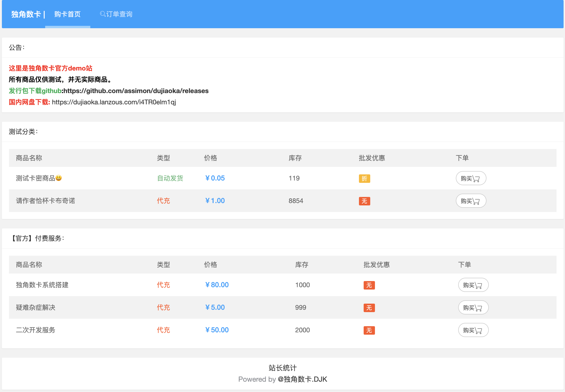Click stock value 2000
Screen dimensions: 565x392
coord(302,330)
